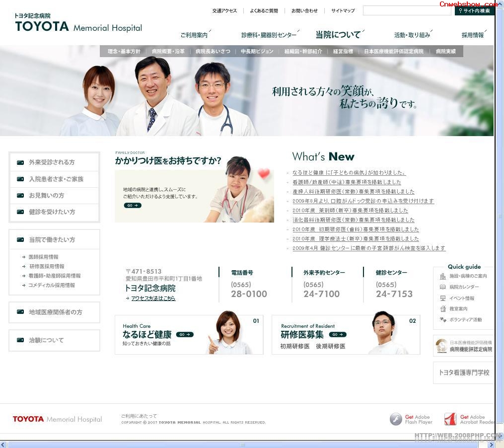This screenshot has width=504, height=448.
Task: Open 組織図・幹部紹介 submenu tab
Action: point(303,51)
